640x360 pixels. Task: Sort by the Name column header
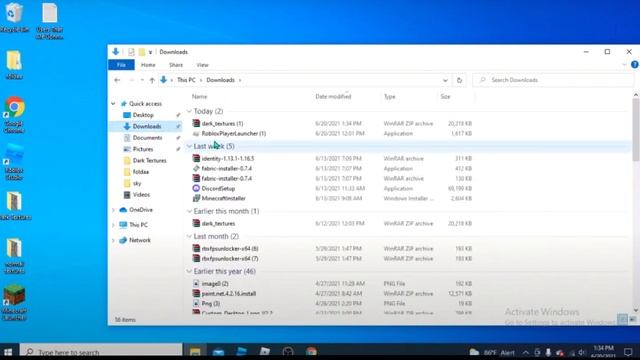point(200,96)
